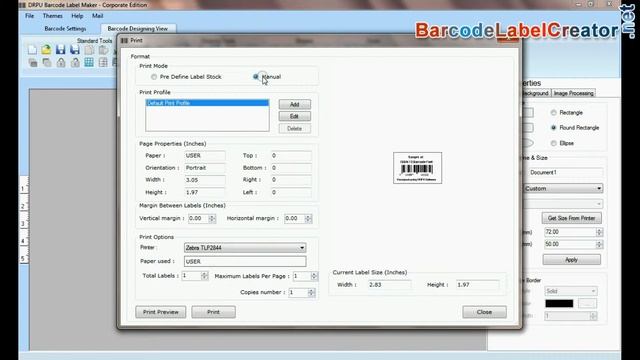Image resolution: width=640 pixels, height=360 pixels.
Task: Click the Print dialog title bar icon
Action: 124,40
